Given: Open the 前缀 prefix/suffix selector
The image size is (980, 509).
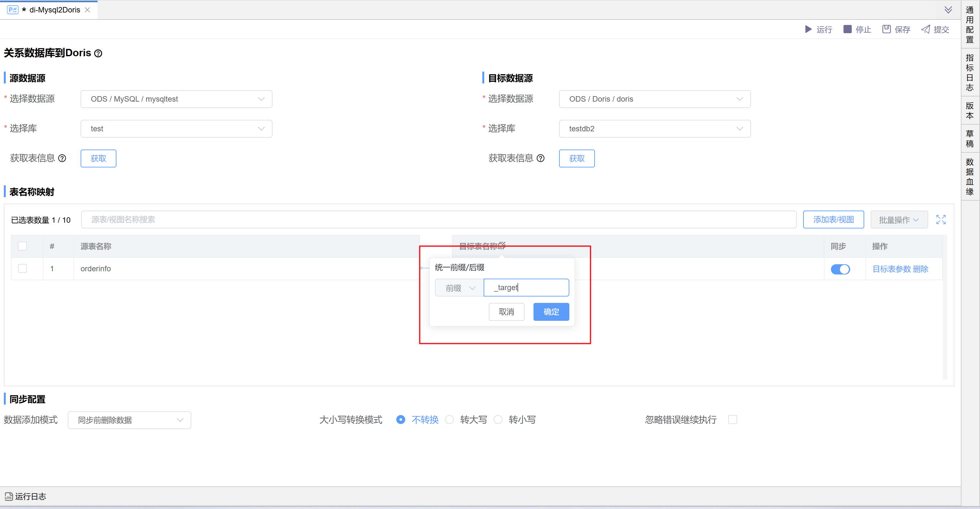Looking at the screenshot, I should pyautogui.click(x=459, y=288).
